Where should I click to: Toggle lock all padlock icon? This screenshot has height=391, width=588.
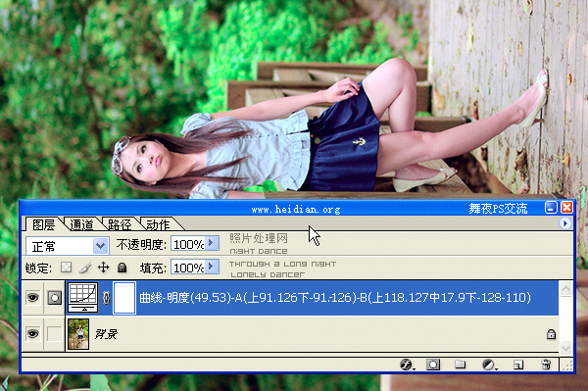(x=122, y=268)
